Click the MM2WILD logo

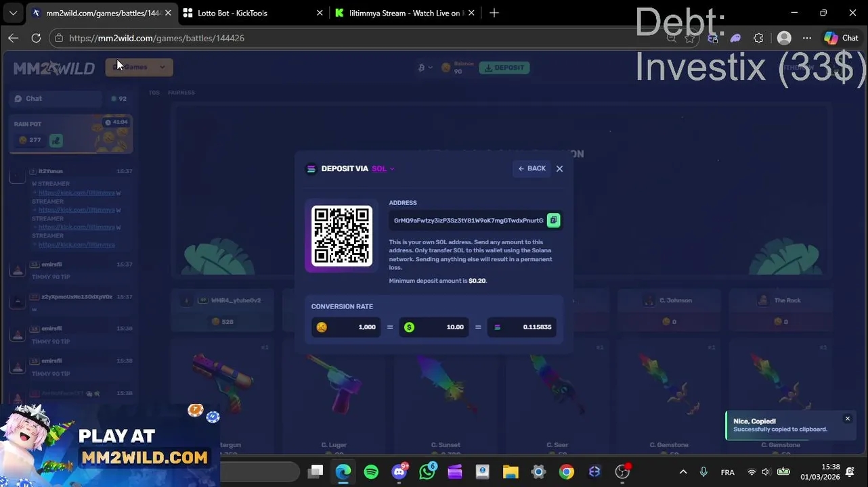point(54,68)
